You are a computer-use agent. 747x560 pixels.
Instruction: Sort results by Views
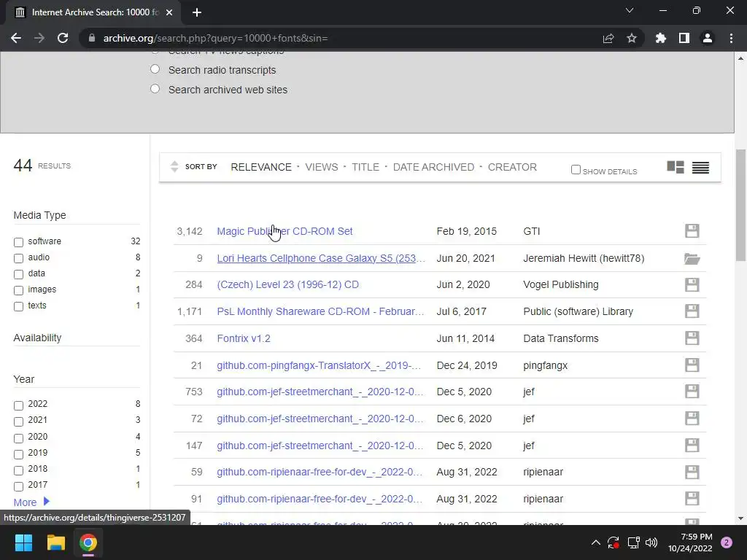(322, 167)
